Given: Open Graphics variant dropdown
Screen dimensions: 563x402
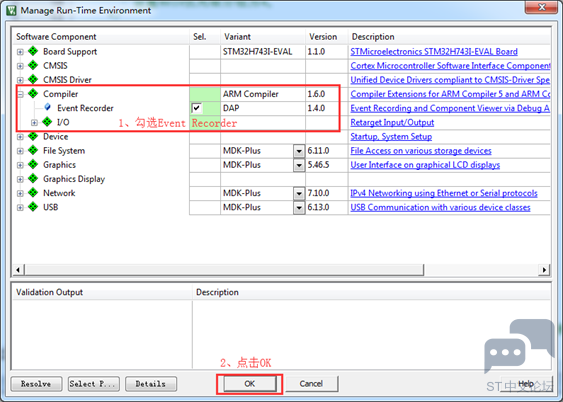Looking at the screenshot, I should [299, 165].
